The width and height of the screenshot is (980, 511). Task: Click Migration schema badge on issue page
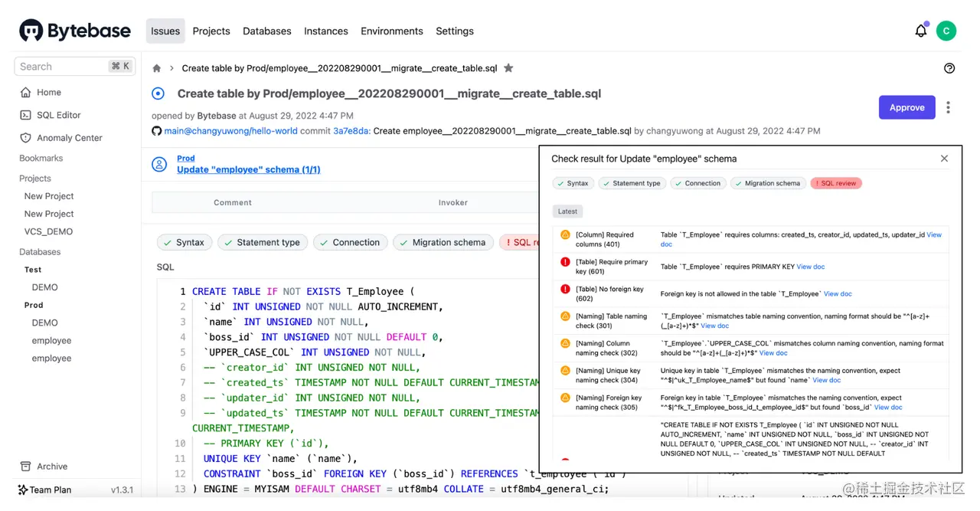click(x=443, y=242)
